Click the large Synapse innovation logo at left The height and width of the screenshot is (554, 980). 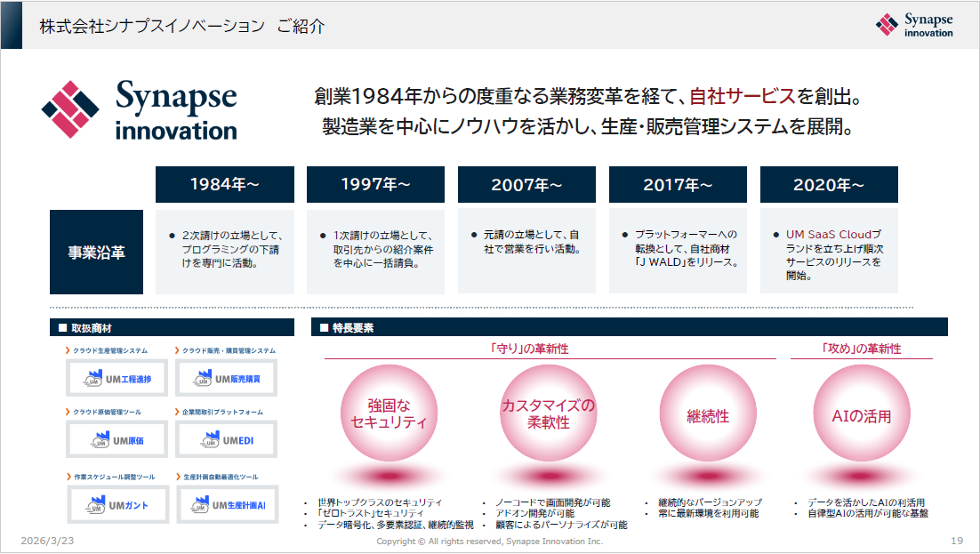[x=140, y=110]
